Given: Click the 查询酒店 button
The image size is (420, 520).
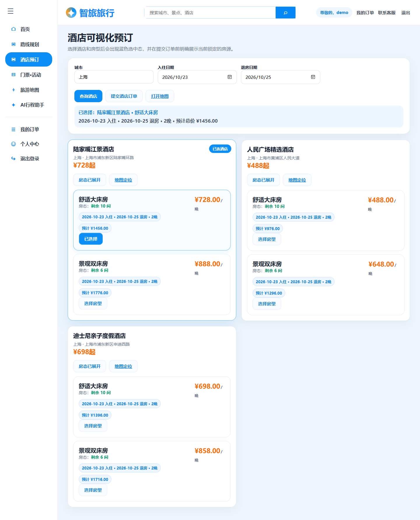Looking at the screenshot, I should coord(88,96).
